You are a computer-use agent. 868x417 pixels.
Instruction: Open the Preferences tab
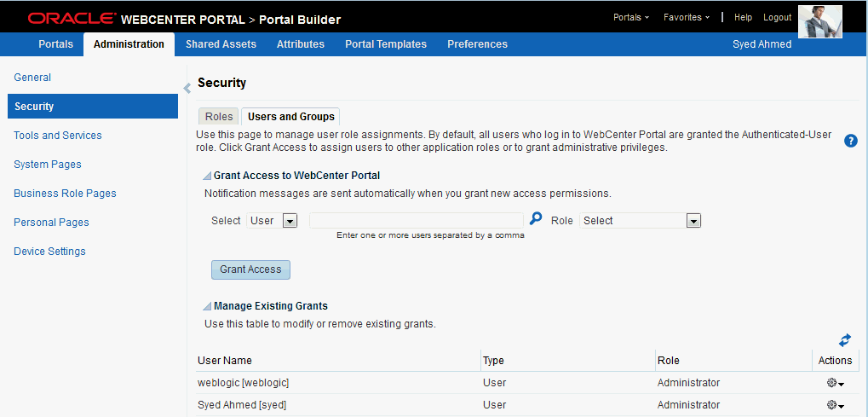pos(477,44)
